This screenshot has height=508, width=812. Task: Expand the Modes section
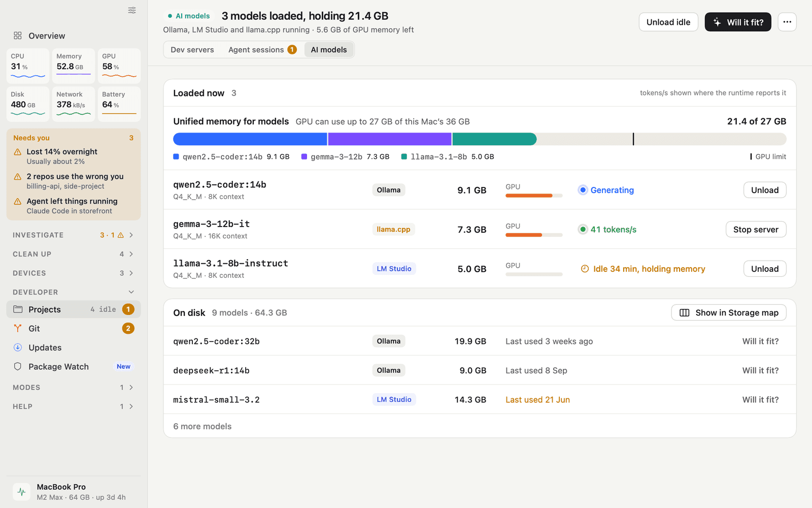click(x=73, y=387)
